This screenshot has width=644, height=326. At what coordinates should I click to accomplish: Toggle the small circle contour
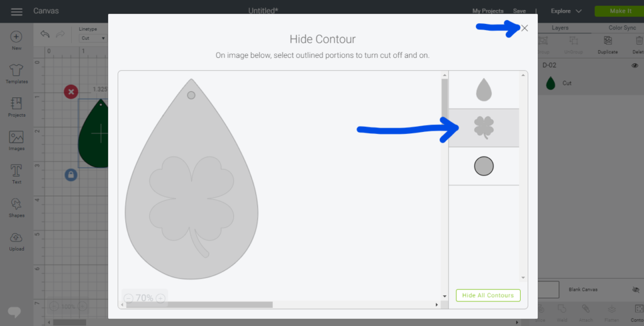click(484, 166)
